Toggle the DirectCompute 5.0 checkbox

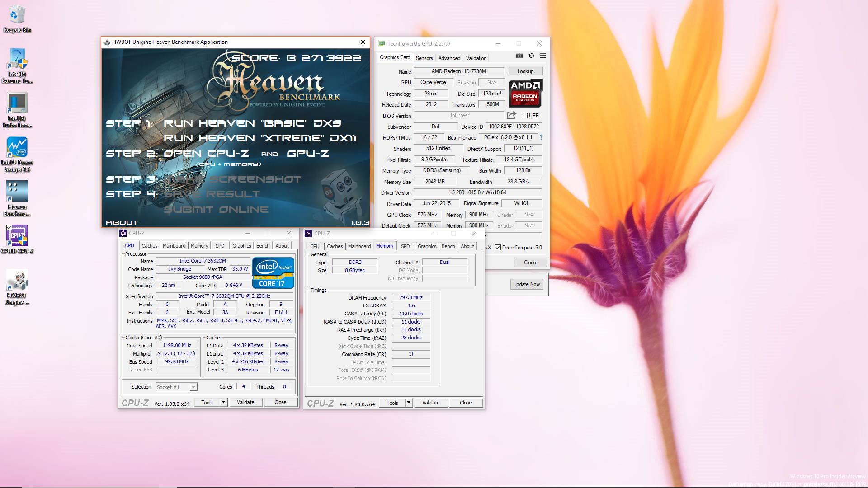498,248
